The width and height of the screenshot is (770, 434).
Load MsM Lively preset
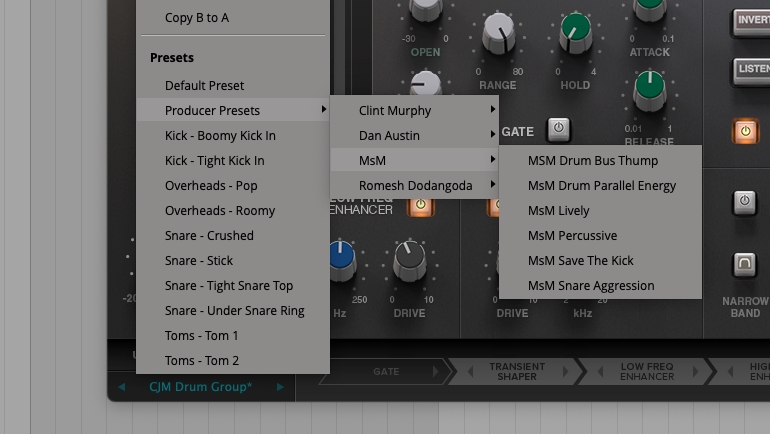(600, 211)
